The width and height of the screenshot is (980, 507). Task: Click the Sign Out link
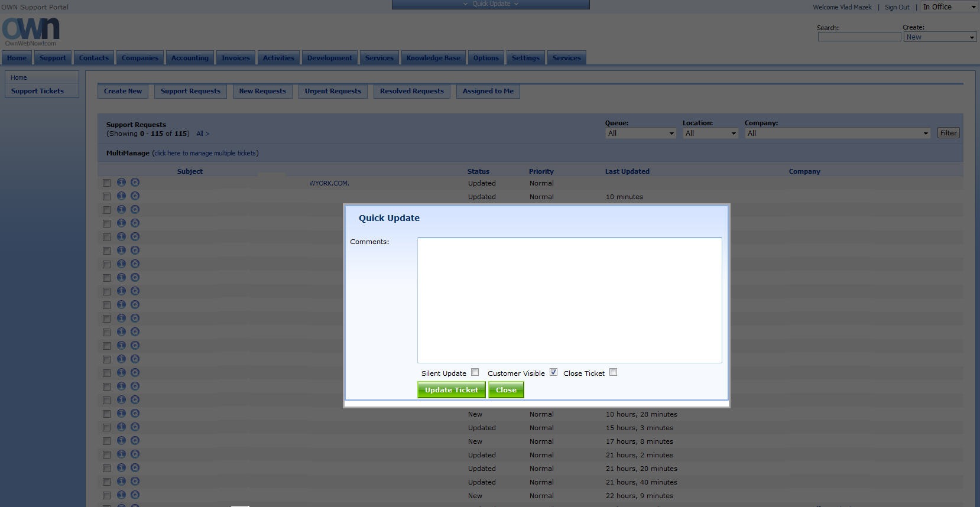(x=897, y=7)
